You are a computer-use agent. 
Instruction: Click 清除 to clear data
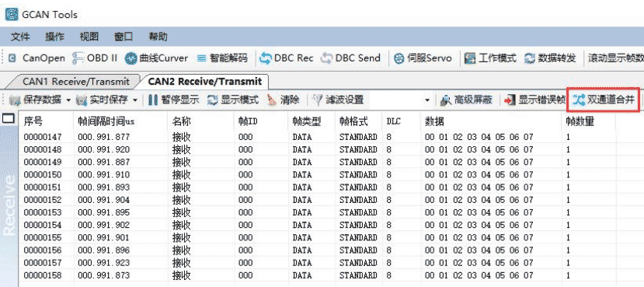(284, 100)
